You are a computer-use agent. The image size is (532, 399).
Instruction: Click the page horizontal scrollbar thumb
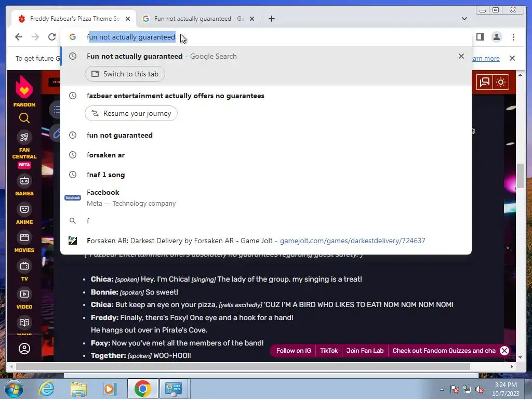pyautogui.click(x=243, y=366)
